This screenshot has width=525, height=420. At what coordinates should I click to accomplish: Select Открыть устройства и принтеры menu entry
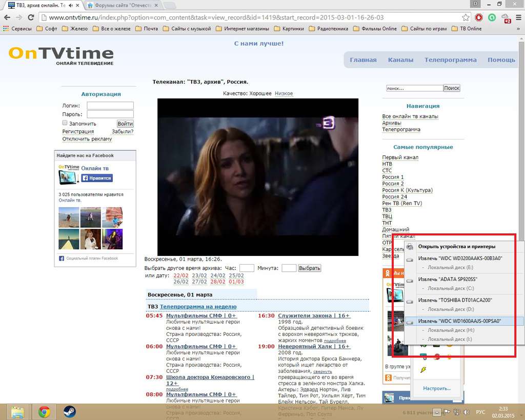[457, 247]
